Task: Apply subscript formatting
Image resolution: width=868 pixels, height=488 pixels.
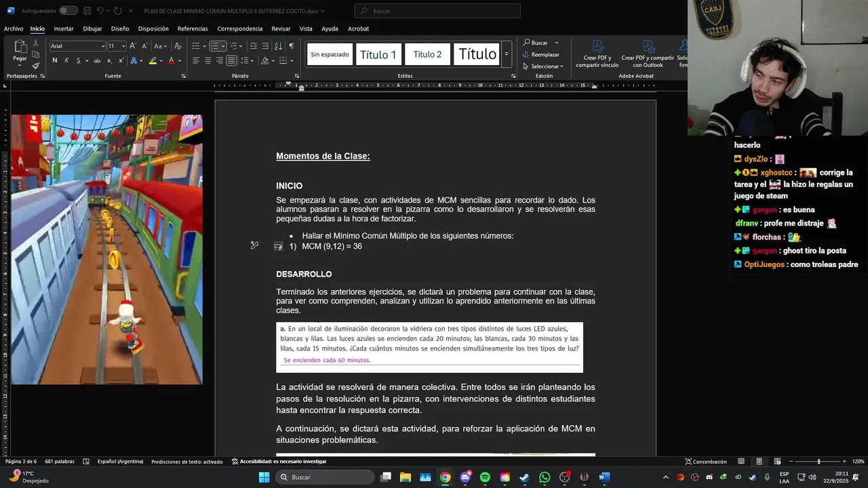Action: [108, 60]
